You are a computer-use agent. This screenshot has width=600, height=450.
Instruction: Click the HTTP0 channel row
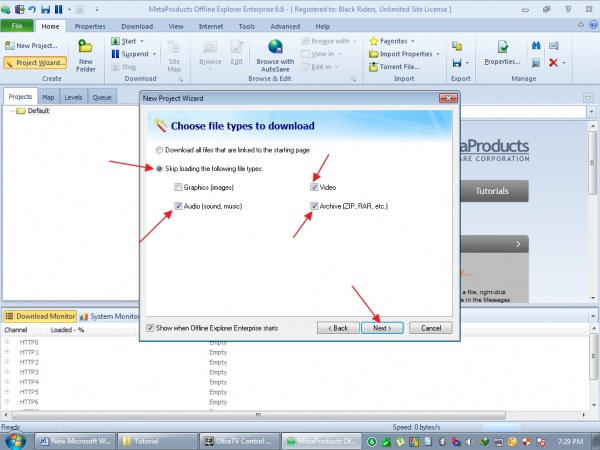pos(295,342)
